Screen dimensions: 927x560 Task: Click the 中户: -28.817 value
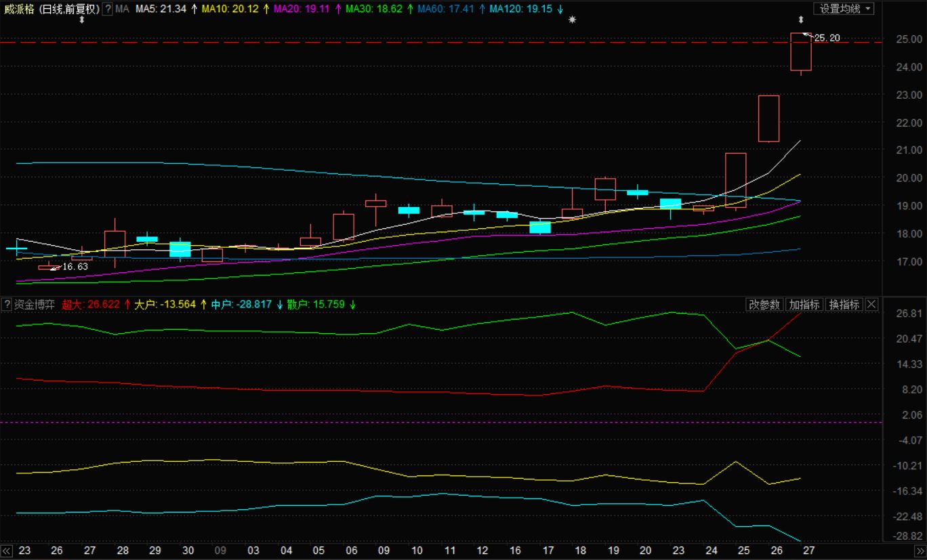pos(241,305)
